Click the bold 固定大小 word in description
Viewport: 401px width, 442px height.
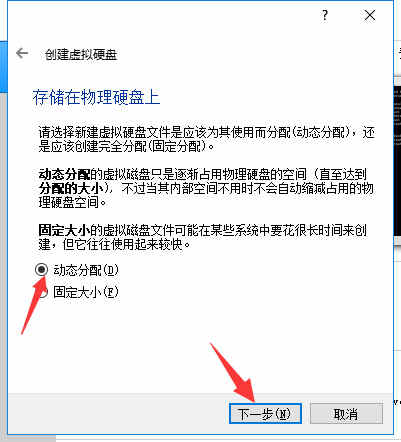64,230
